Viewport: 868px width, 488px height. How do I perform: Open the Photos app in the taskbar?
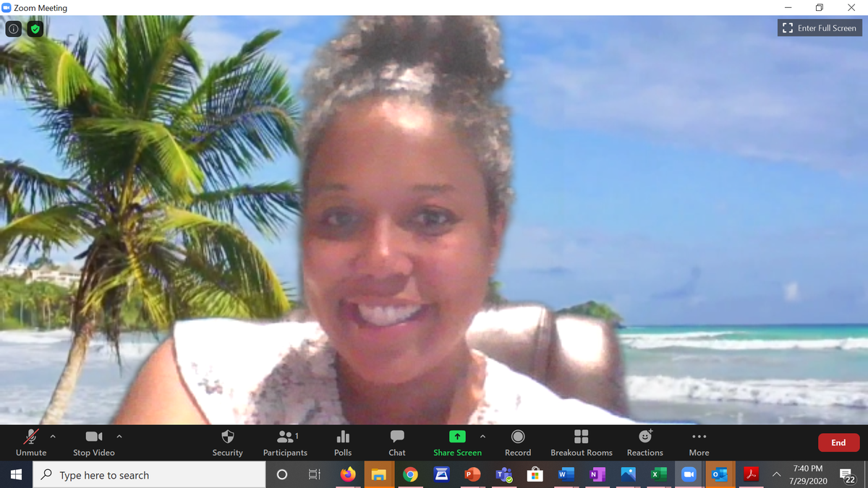(628, 475)
